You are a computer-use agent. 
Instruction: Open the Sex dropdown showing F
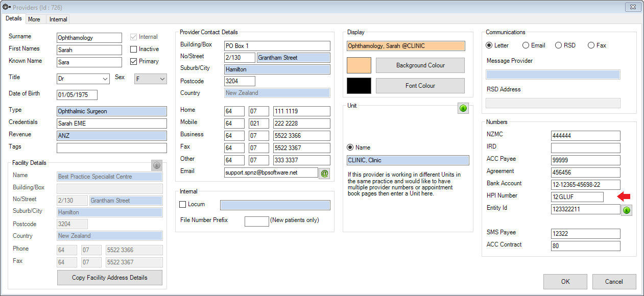pyautogui.click(x=151, y=79)
